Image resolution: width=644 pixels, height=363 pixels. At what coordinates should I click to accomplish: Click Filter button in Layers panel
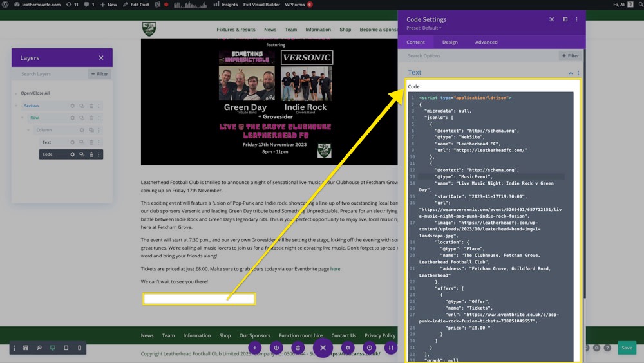pos(99,74)
